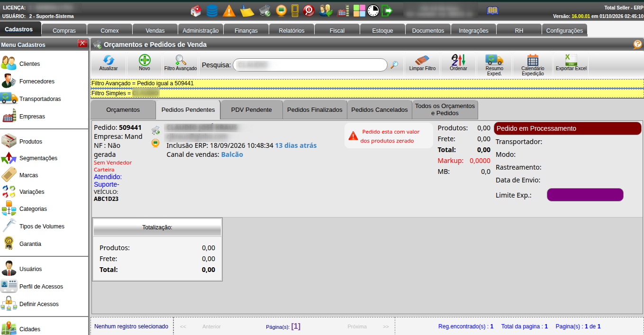Image resolution: width=644 pixels, height=335 pixels.
Task: Click the search magnifier next to Pesquisa
Action: (394, 65)
